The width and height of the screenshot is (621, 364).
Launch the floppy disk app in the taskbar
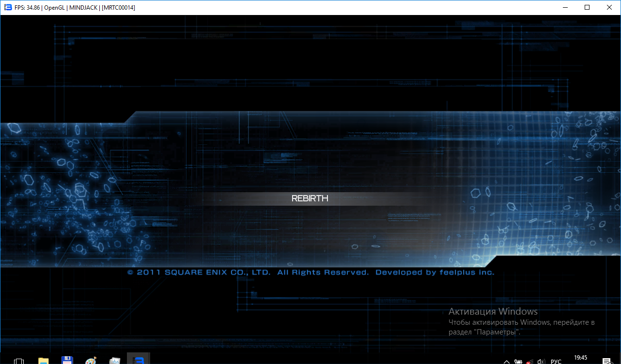click(67, 361)
